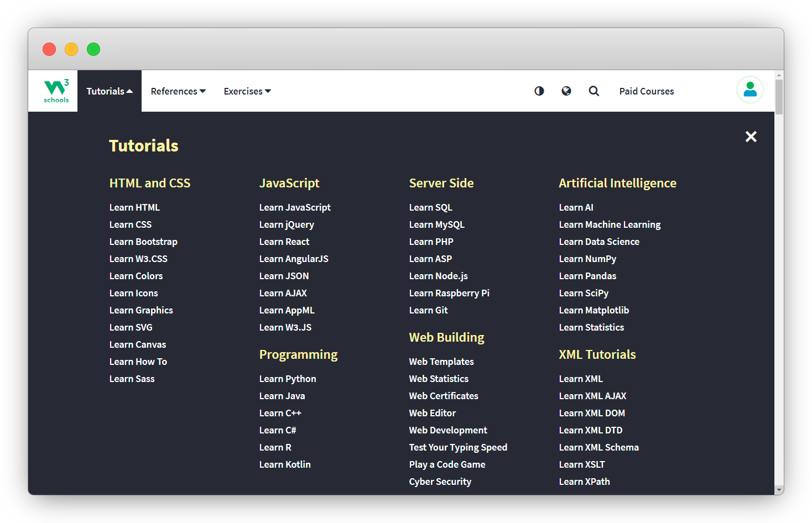Open Learn Sass tutorial
The width and height of the screenshot is (812, 523).
(132, 379)
